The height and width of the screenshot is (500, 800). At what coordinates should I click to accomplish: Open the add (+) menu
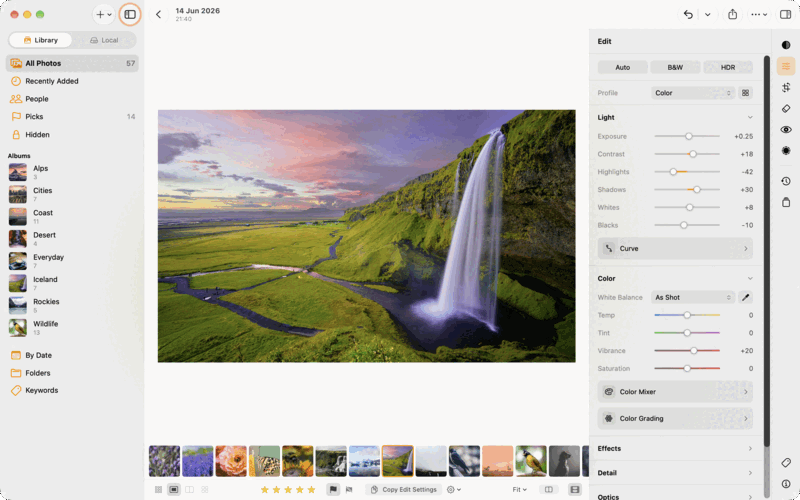tap(104, 14)
